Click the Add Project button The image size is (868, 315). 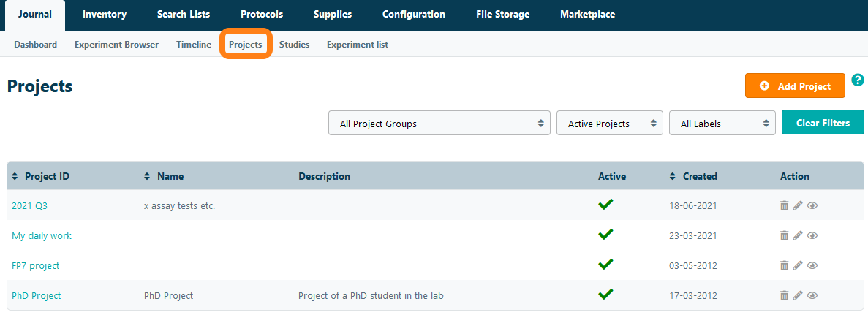point(795,86)
